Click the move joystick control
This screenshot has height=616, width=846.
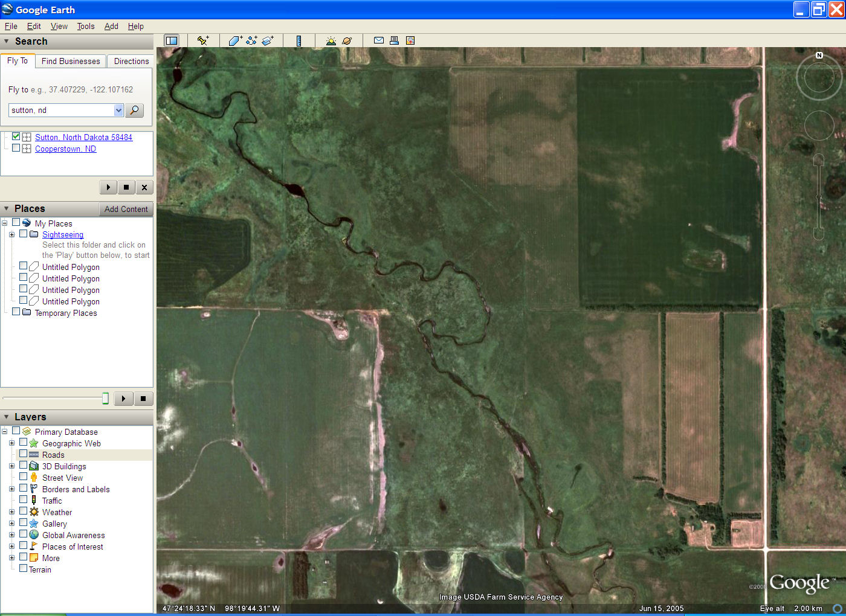tap(819, 126)
